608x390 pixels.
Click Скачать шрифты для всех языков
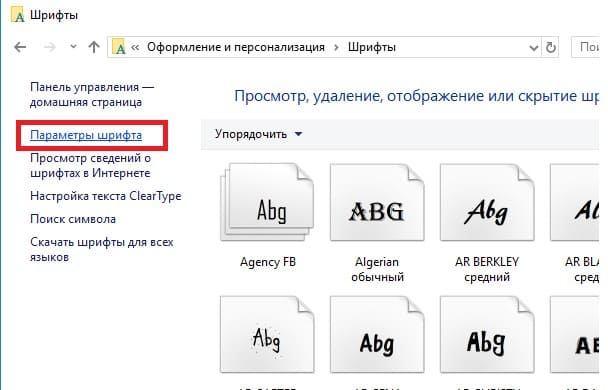pos(102,250)
